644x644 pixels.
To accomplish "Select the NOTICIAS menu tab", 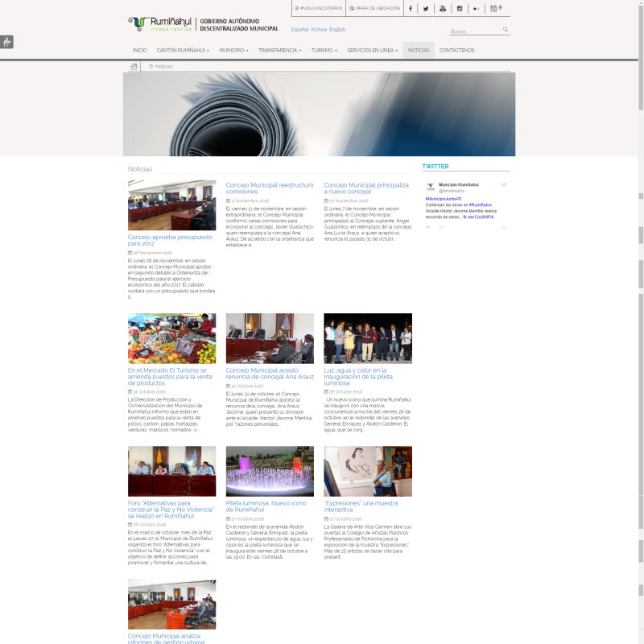I will [419, 50].
